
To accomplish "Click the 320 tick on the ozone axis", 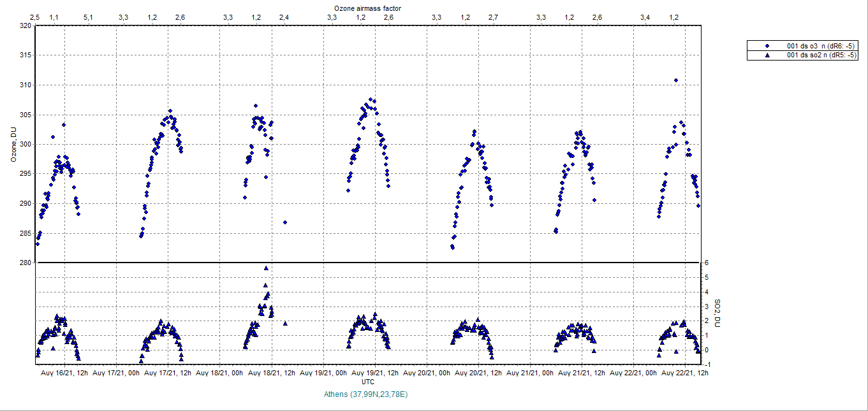I will [25, 25].
